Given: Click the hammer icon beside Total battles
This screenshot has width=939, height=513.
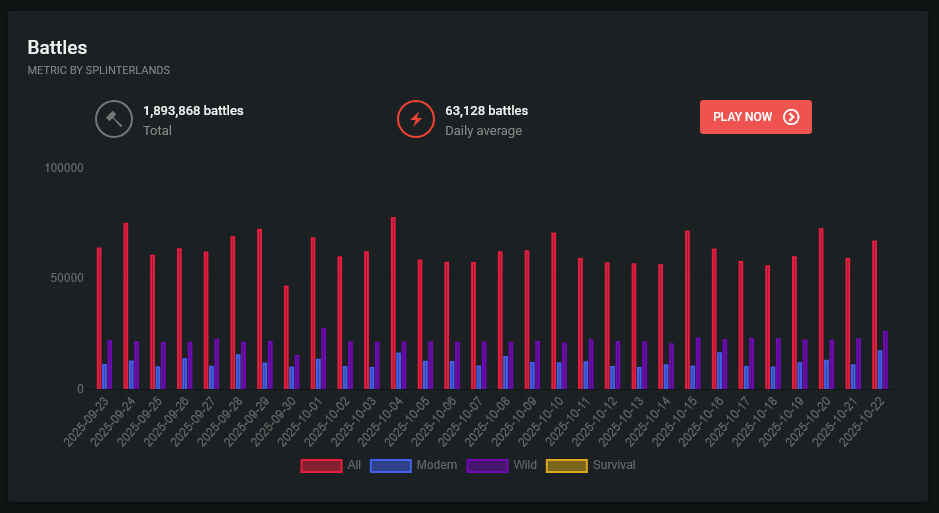Looking at the screenshot, I should [x=114, y=120].
